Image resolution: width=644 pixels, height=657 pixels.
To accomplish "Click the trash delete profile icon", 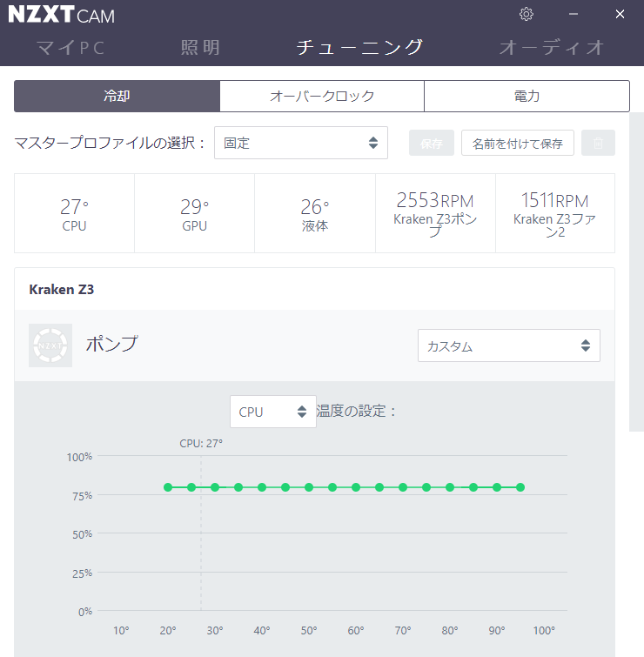I will click(x=598, y=143).
